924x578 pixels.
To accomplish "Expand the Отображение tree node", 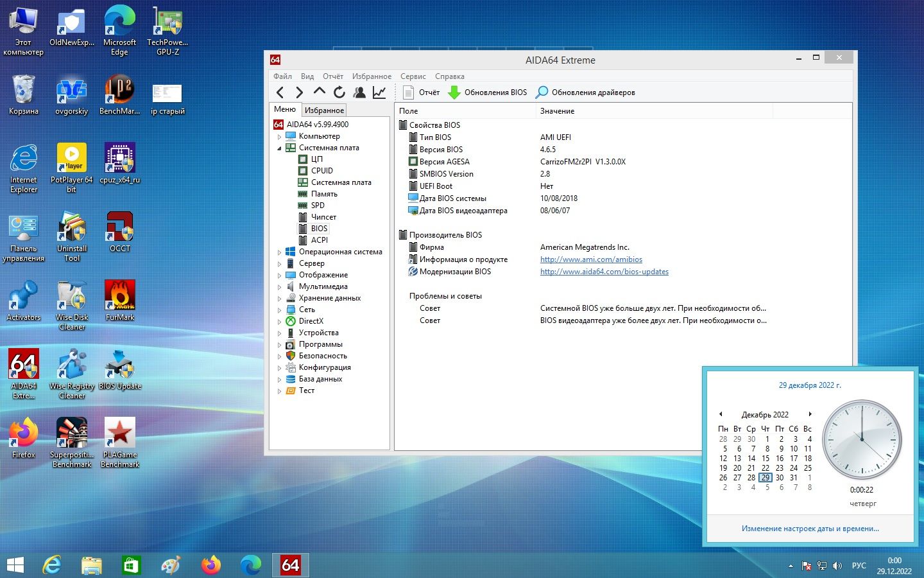I will coord(279,276).
